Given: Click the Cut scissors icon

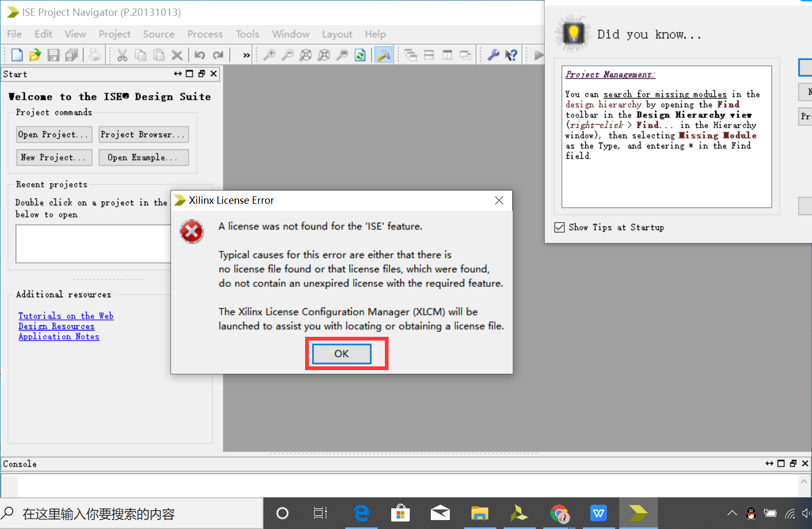Looking at the screenshot, I should pyautogui.click(x=122, y=55).
